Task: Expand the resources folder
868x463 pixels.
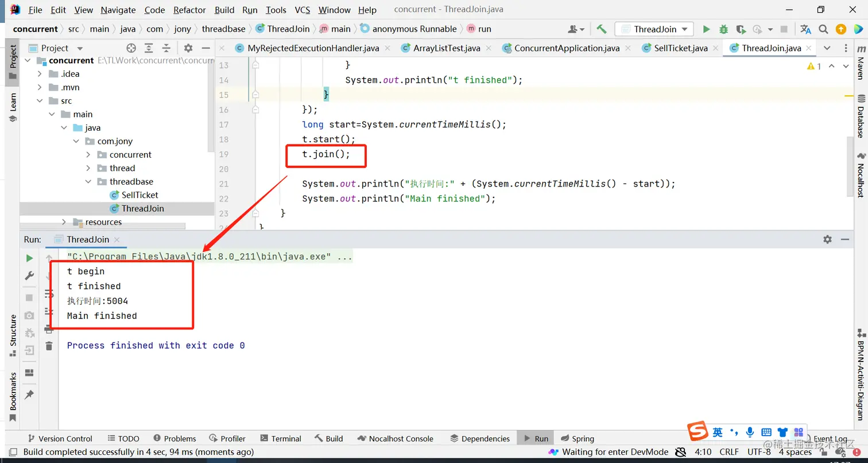Action: 64,222
